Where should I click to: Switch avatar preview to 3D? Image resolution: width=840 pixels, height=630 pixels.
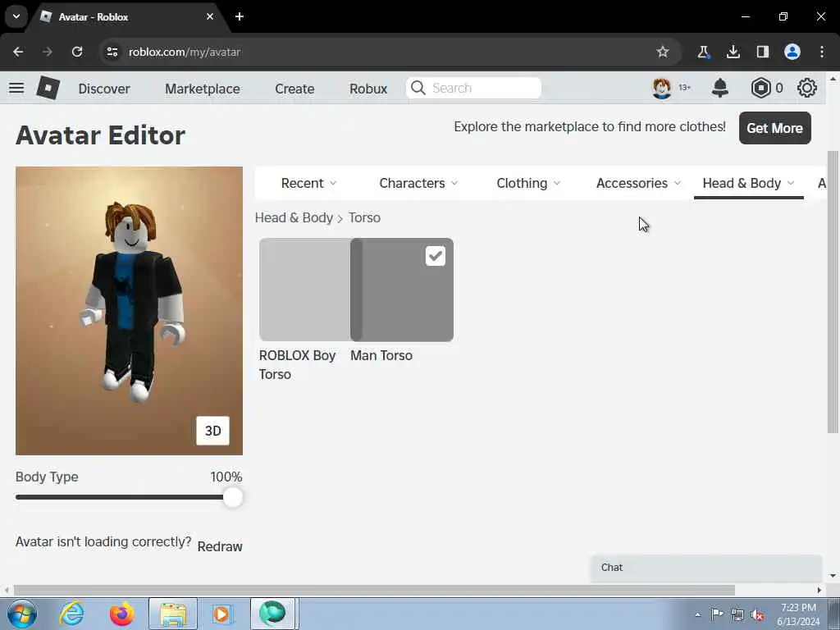pos(212,431)
